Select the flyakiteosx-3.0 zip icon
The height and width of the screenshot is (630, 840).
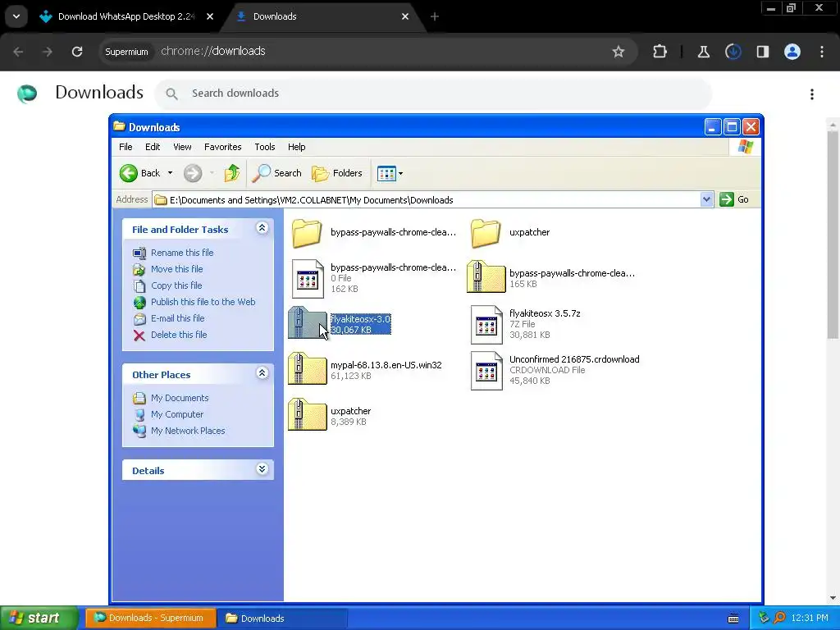tap(307, 323)
